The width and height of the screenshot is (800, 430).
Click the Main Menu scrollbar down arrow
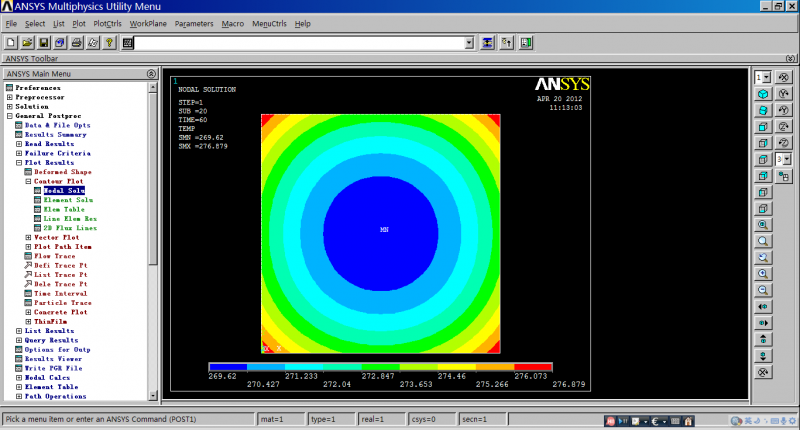pyautogui.click(x=153, y=395)
